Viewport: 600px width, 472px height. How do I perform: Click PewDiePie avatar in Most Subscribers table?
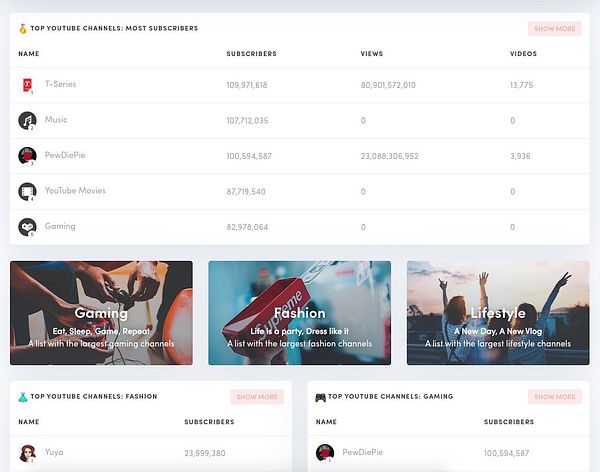pos(27,156)
